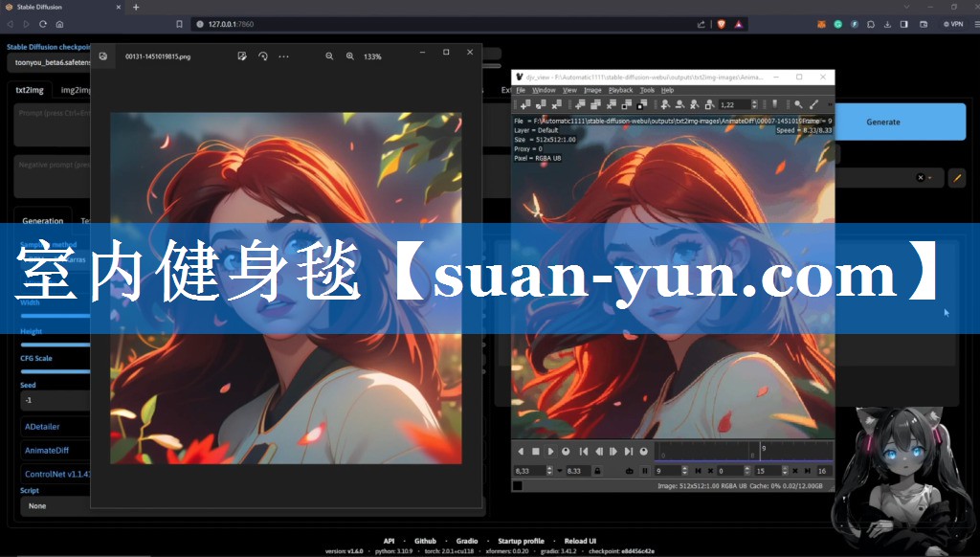Click the djv_view zoom reset toolbar icon

click(x=695, y=104)
